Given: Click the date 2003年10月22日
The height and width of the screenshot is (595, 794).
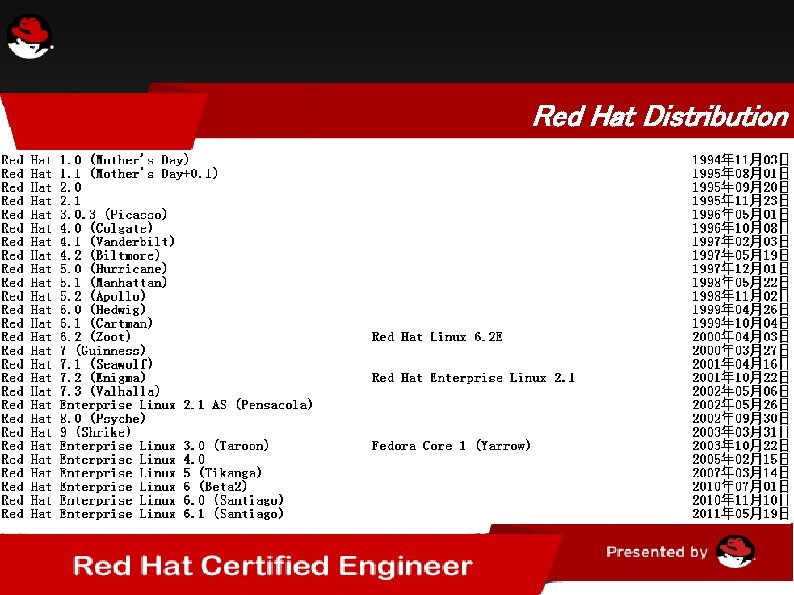Looking at the screenshot, I should 740,446.
